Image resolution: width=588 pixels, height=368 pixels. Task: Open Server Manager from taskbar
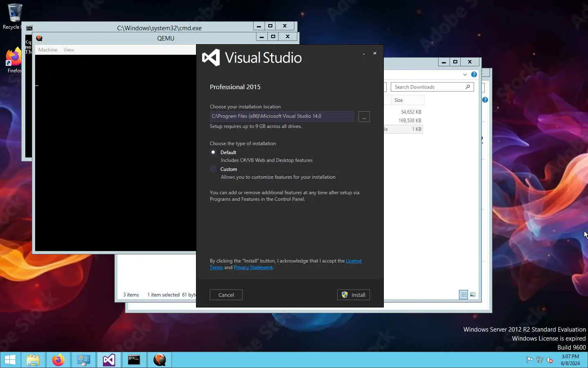click(x=84, y=360)
